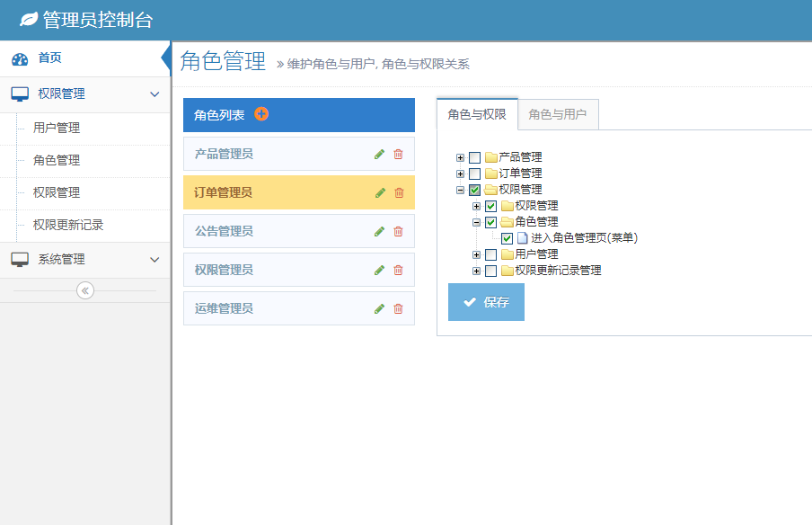
Task: Click the 产品管理 tree label
Action: 520,157
